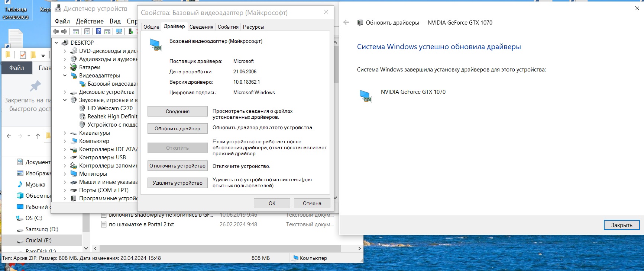The height and width of the screenshot is (271, 644).
Task: Select the audio inputs speaker icon
Action: [x=74, y=59]
